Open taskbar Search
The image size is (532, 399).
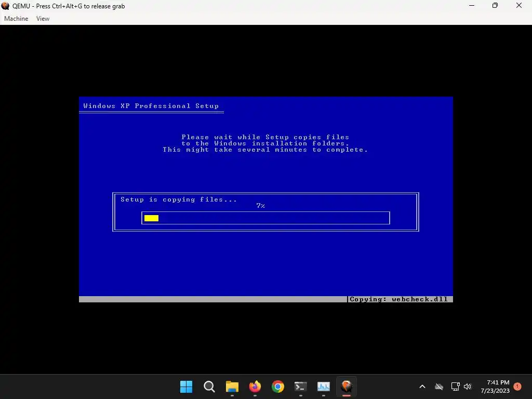point(209,387)
